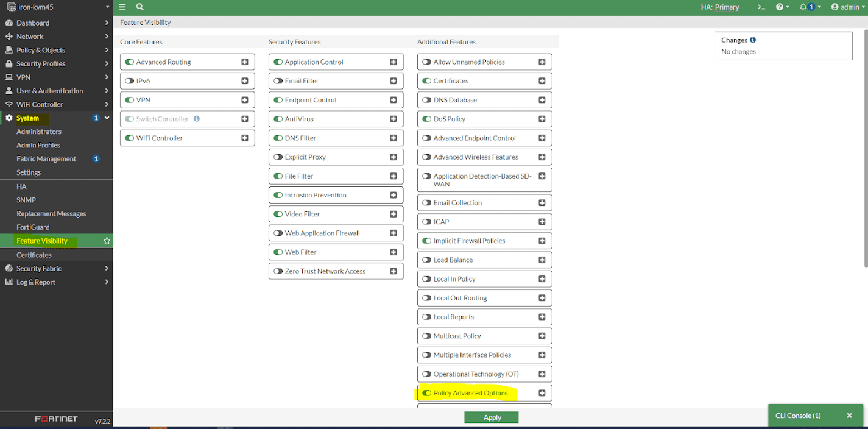Click the plus icon on WiFi Controller feature
Viewport: 868px width, 429px height.
coord(245,138)
